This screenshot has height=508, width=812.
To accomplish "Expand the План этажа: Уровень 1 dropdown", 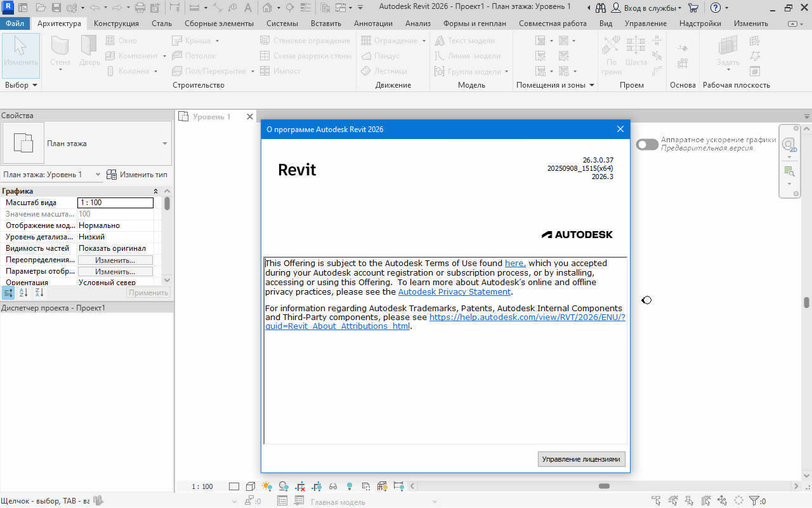I will tap(98, 175).
